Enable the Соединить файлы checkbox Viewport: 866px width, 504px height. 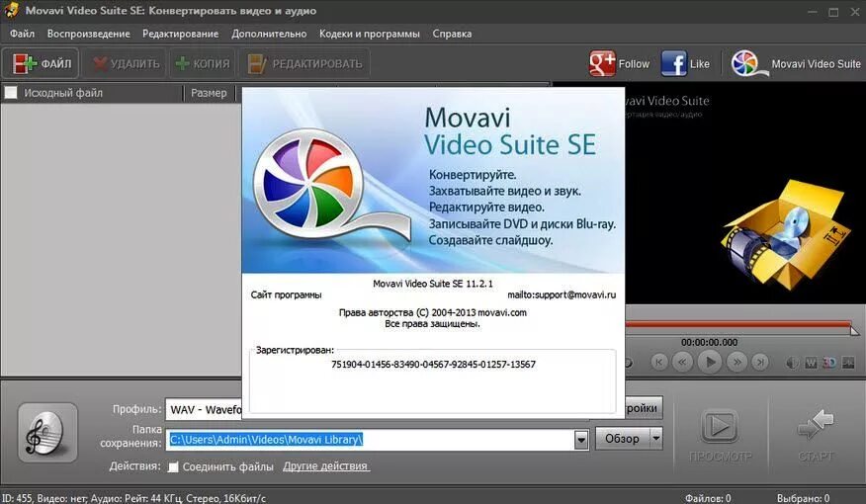(173, 467)
